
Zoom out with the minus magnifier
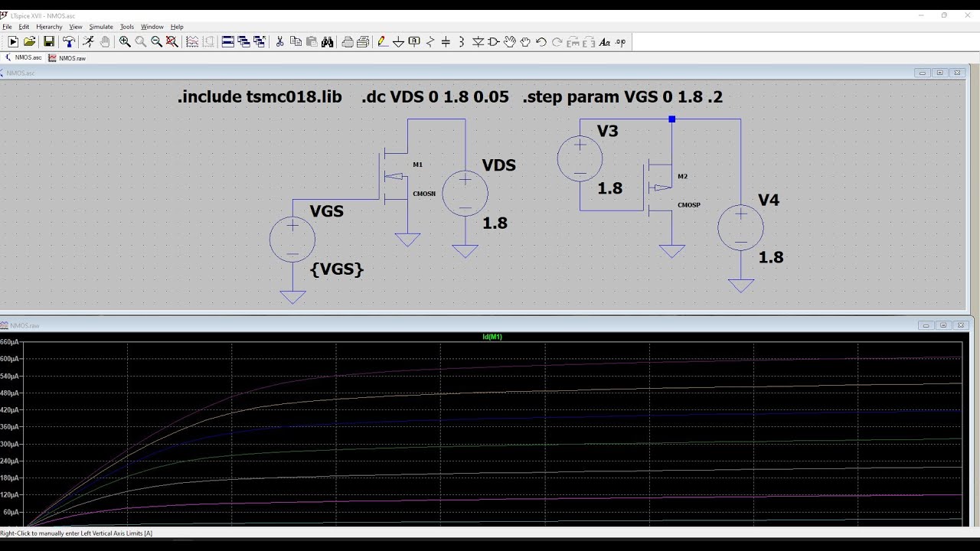(156, 42)
